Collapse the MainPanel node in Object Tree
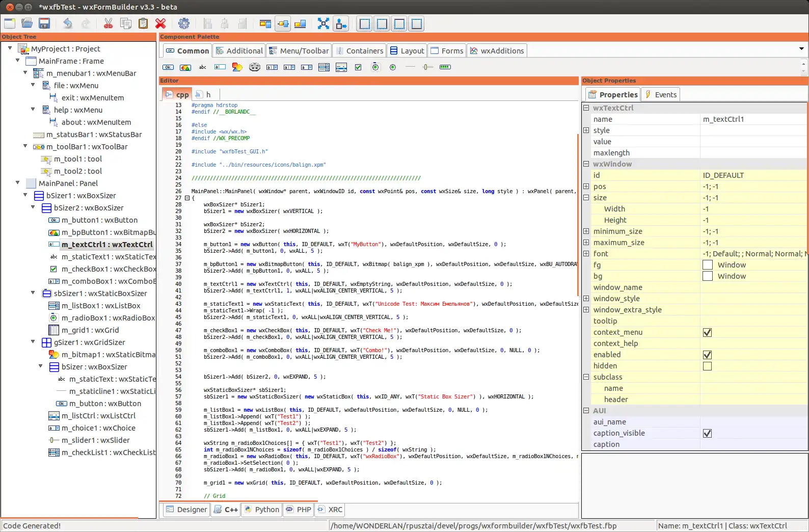The width and height of the screenshot is (809, 532). [x=18, y=182]
